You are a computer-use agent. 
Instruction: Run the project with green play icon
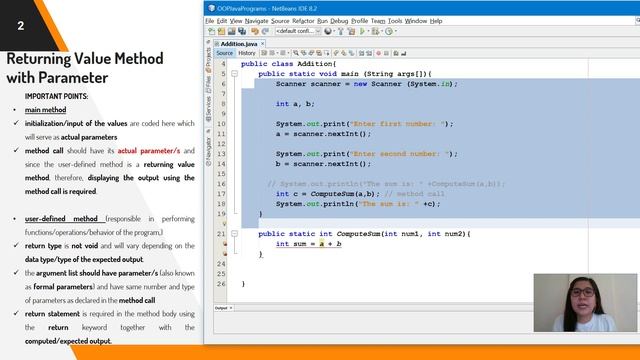(362, 31)
